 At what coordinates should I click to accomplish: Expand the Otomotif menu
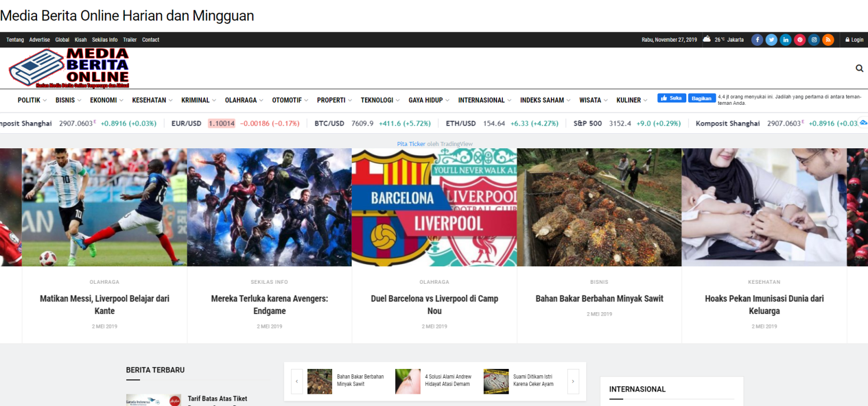point(290,100)
